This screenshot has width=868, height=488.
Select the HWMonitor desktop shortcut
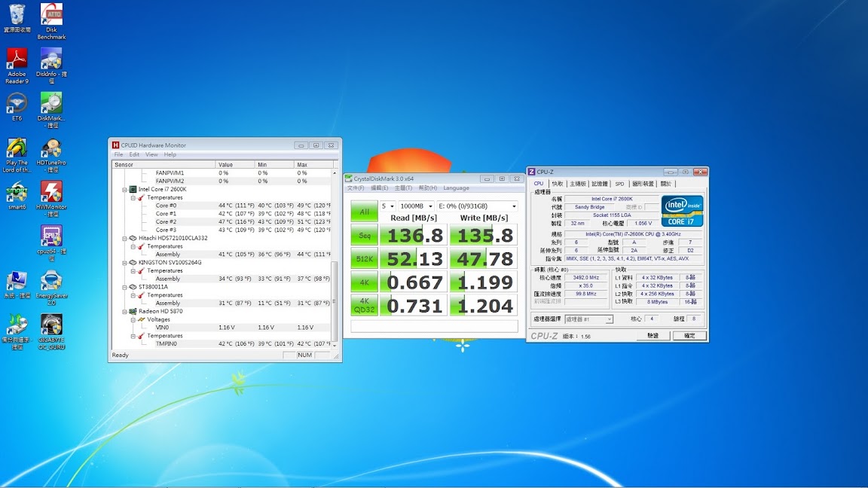(51, 199)
